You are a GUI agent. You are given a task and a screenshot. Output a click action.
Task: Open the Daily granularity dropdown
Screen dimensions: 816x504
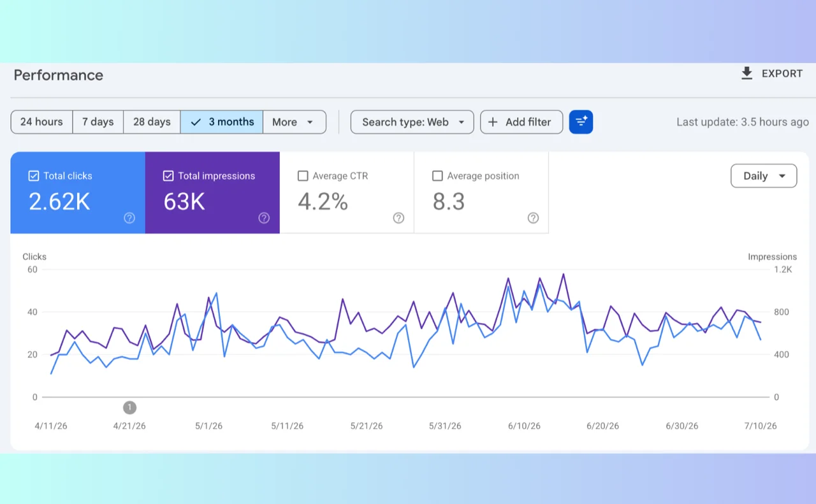[x=764, y=176]
